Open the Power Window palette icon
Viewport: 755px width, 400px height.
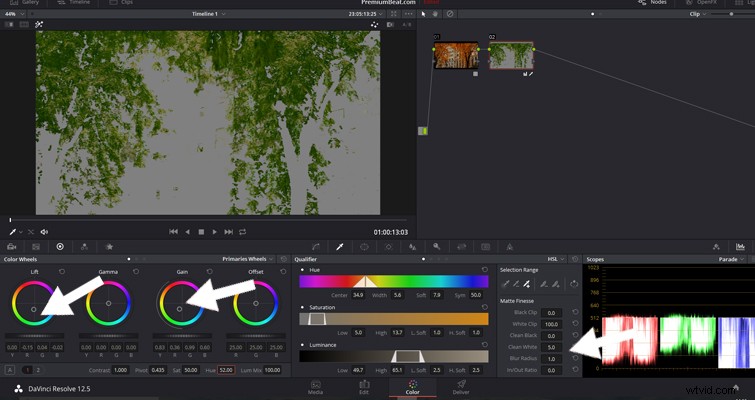point(364,246)
